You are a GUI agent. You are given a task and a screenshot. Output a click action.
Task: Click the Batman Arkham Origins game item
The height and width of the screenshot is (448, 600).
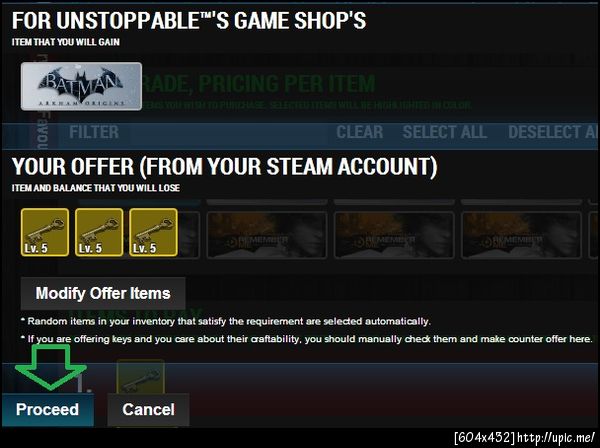tap(81, 86)
